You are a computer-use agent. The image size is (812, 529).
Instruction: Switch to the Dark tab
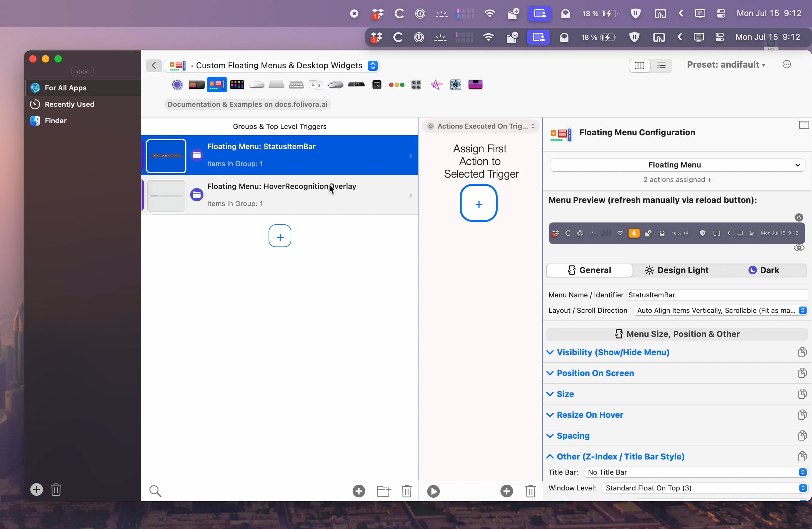764,270
